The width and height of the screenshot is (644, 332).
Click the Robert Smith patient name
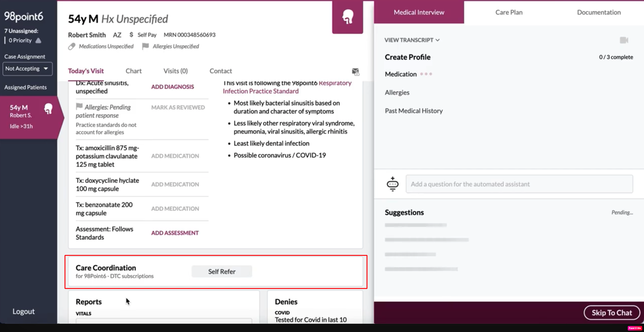[x=87, y=35]
